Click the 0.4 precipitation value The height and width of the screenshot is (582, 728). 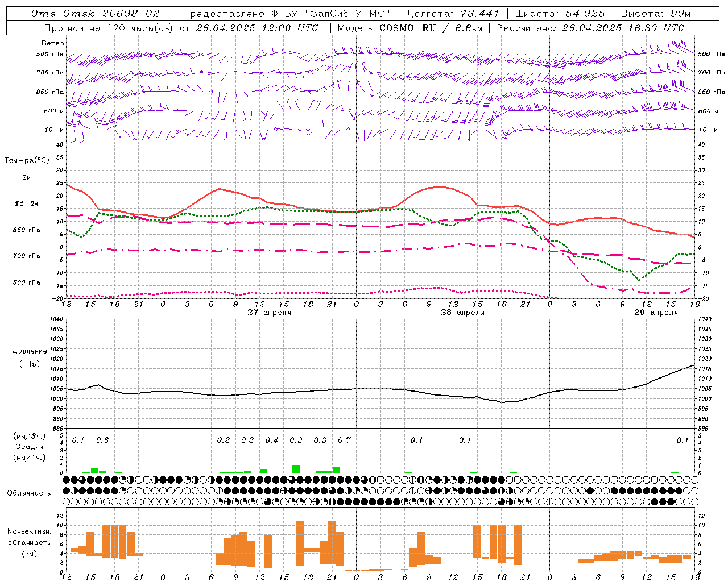point(272,440)
